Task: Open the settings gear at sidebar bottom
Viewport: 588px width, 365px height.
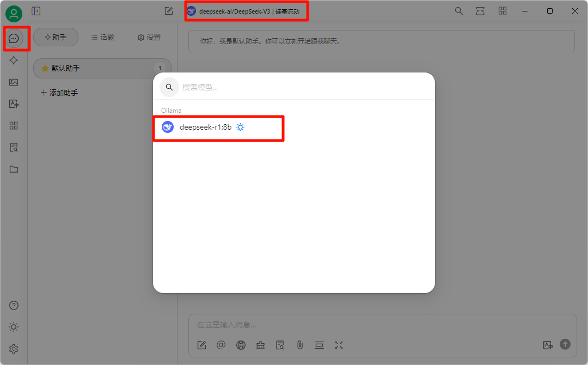Action: coord(14,349)
